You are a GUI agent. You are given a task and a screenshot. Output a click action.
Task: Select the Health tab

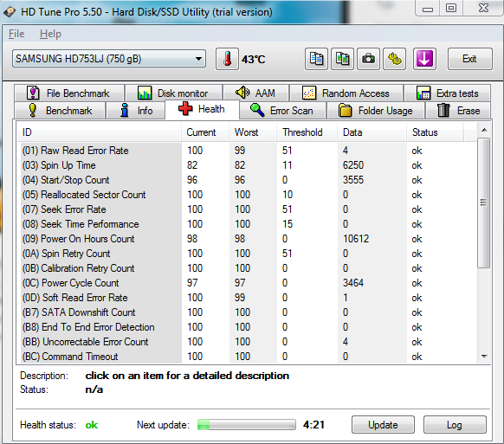click(202, 109)
